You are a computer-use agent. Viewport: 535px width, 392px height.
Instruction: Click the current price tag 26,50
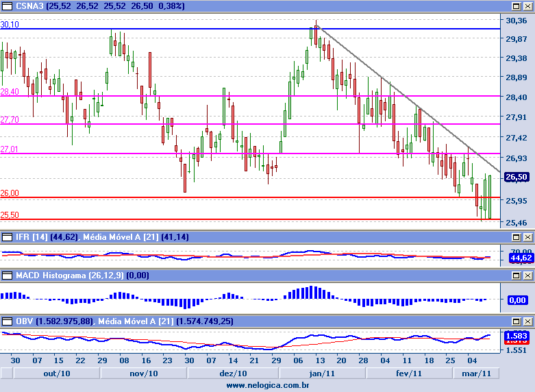(x=516, y=177)
